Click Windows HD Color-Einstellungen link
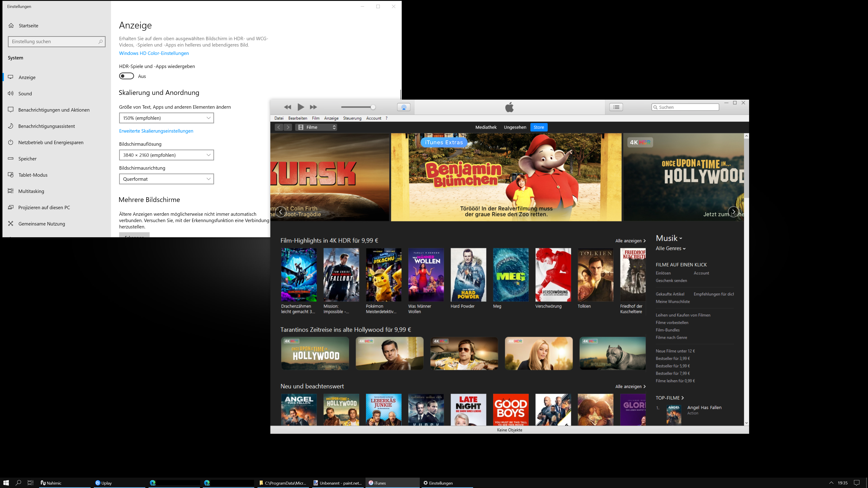Screen dimensions: 868x488 click(154, 53)
